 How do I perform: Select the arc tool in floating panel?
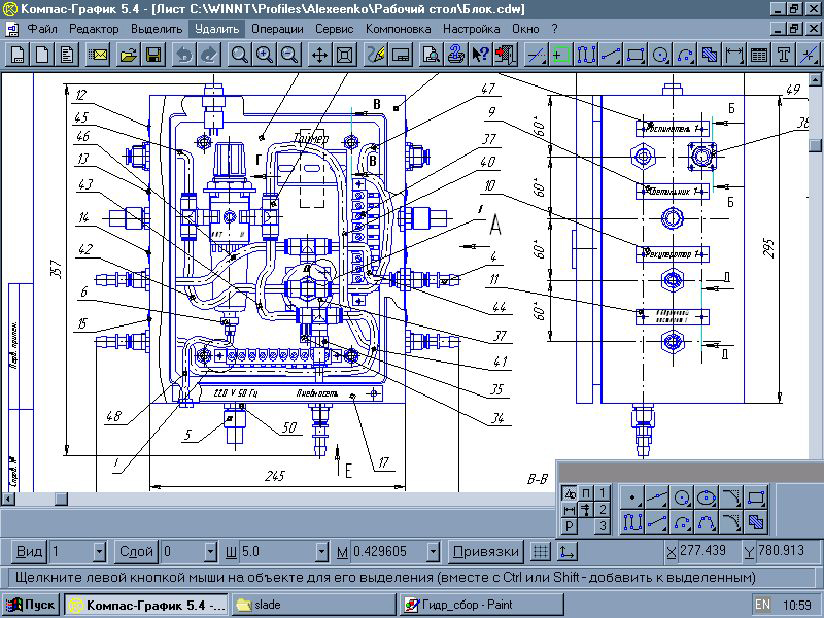point(682,522)
